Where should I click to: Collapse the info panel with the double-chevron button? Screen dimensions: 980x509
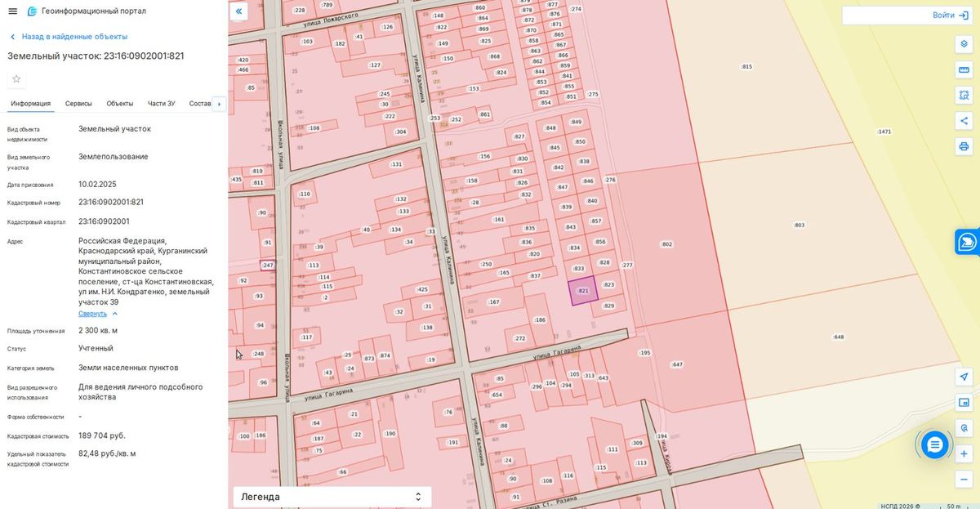[x=238, y=11]
